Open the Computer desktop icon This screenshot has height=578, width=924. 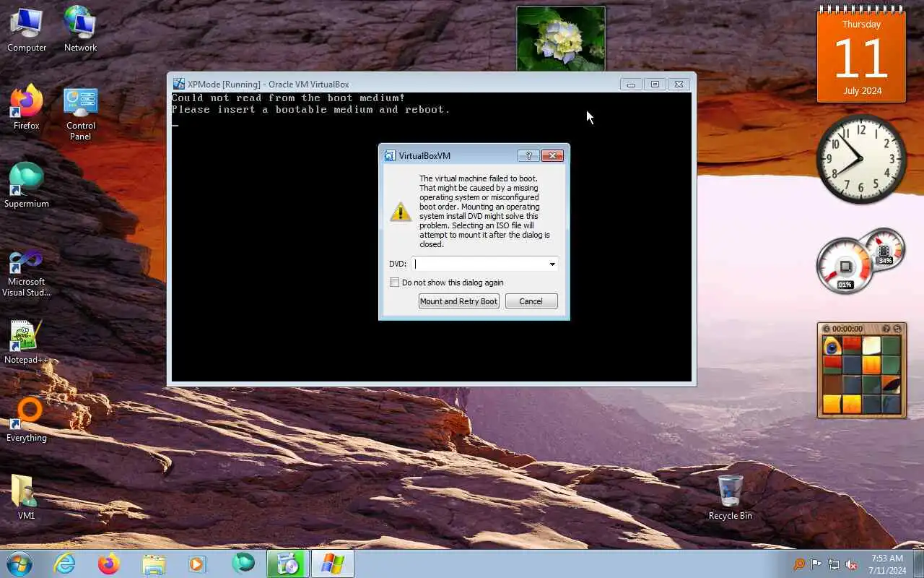coord(27,29)
